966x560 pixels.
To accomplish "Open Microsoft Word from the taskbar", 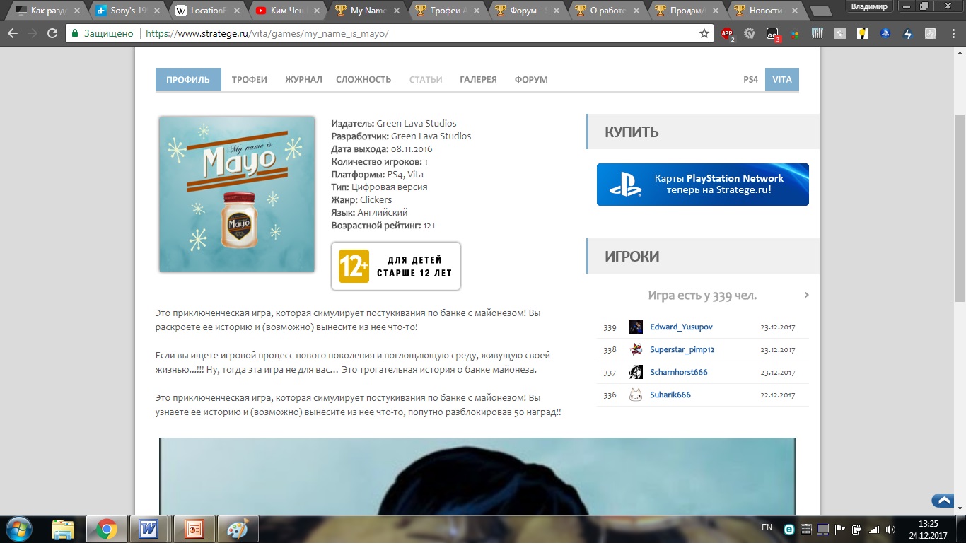I will point(149,529).
